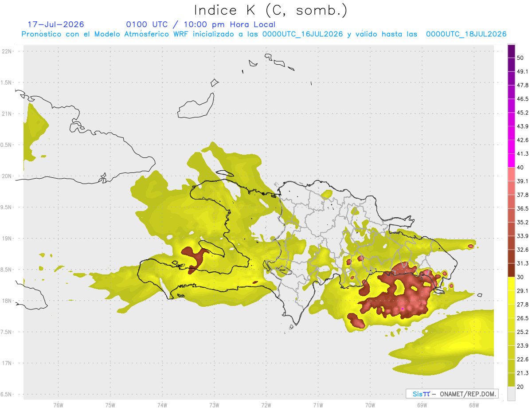Click the '70W' longitude label
The image size is (532, 411).
click(x=370, y=405)
